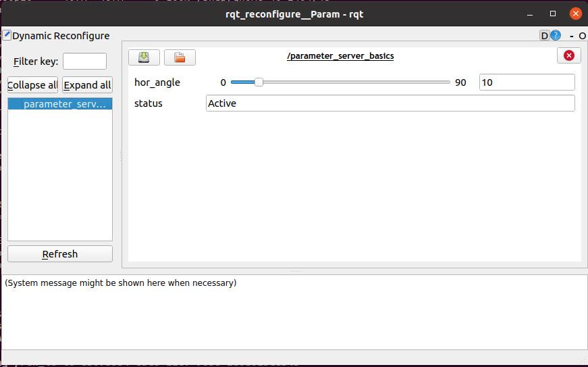Viewport: 588px width, 367px height.
Task: Click into the Filter key field
Action: pyautogui.click(x=85, y=61)
